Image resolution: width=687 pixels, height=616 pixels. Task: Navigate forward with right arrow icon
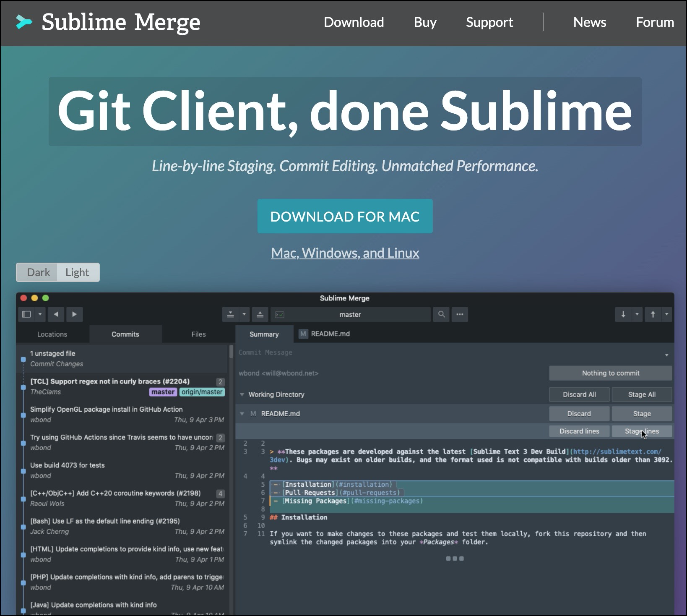pos(74,314)
